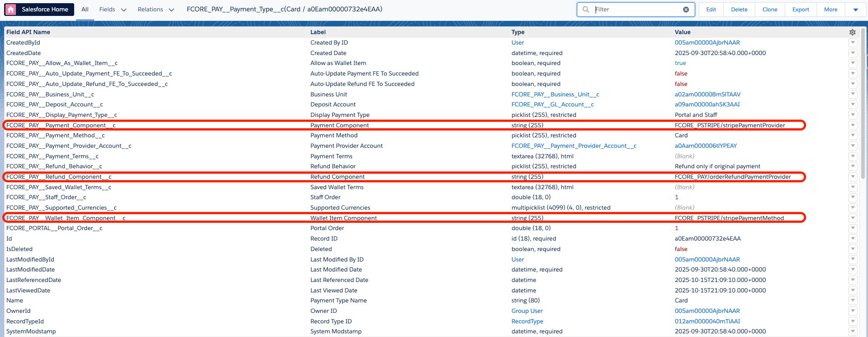The width and height of the screenshot is (868, 337).
Task: Open record link a02am00000BmSITAAV
Action: coord(707,95)
